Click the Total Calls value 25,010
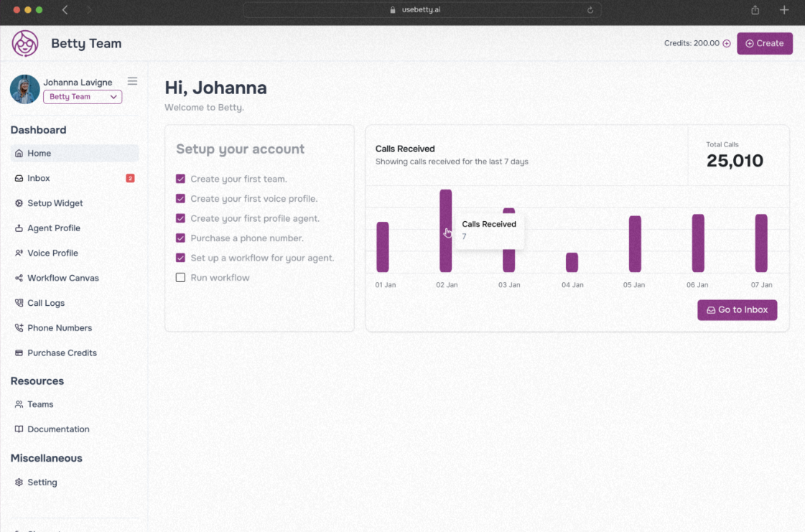The width and height of the screenshot is (805, 532). tap(735, 161)
